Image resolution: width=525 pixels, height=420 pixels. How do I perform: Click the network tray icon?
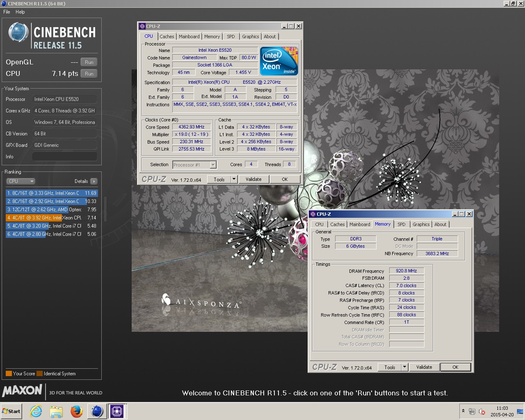(472, 411)
